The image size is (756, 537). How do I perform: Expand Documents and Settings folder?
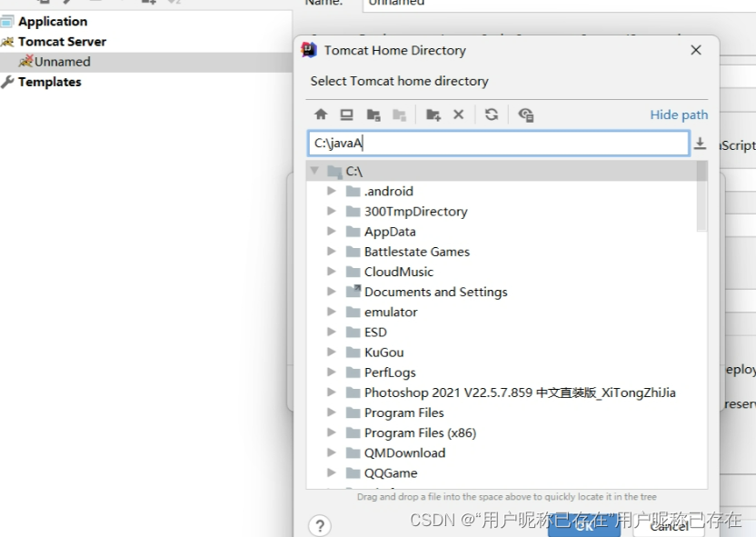(332, 292)
